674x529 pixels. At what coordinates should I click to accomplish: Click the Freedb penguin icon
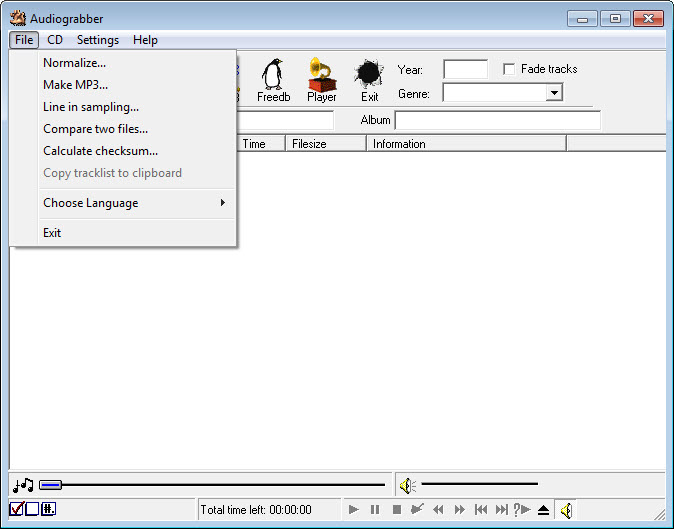coord(273,80)
